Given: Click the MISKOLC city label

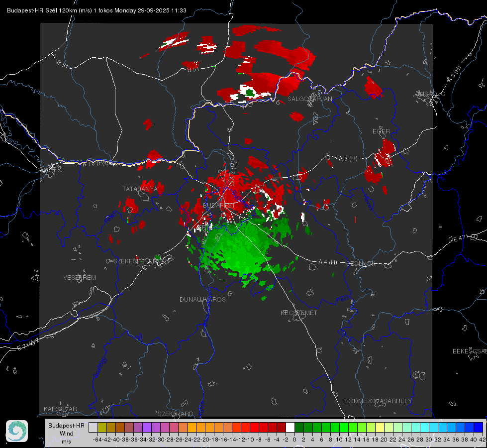Looking at the screenshot, I should (x=431, y=94).
